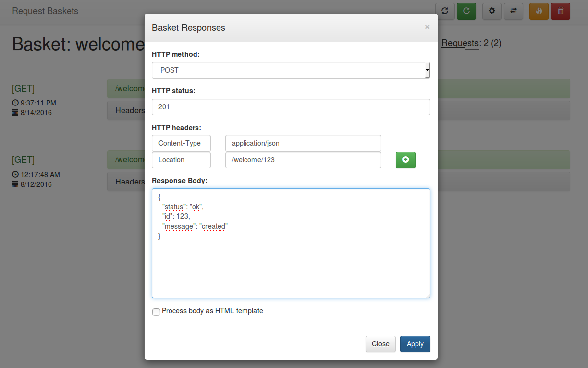Image resolution: width=588 pixels, height=368 pixels.
Task: Delete the basket with the red trash icon
Action: point(560,11)
